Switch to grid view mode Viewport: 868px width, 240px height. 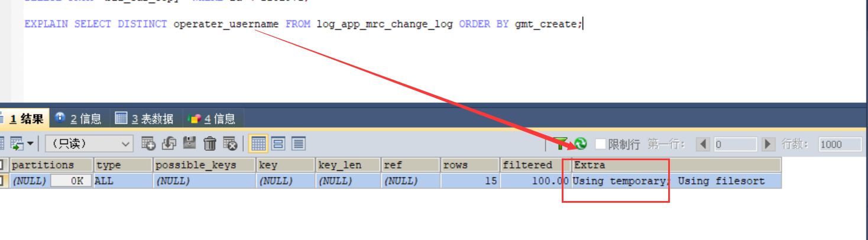coord(258,143)
